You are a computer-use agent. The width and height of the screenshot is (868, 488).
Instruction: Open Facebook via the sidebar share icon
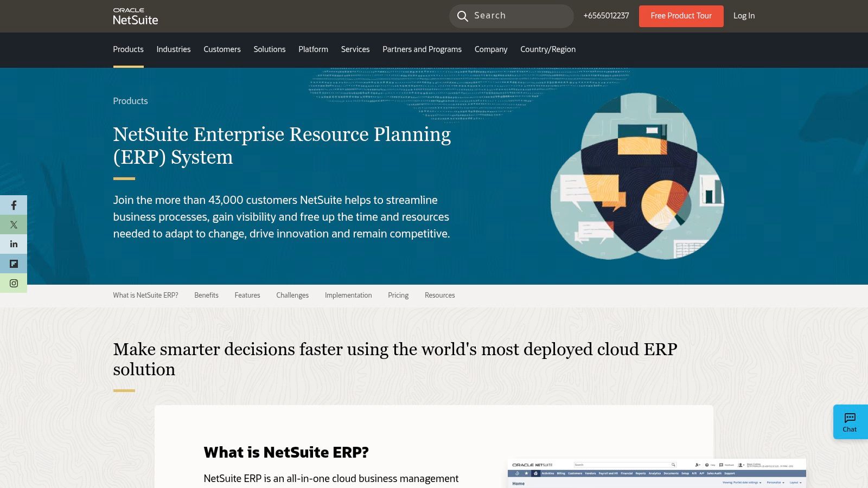click(13, 205)
